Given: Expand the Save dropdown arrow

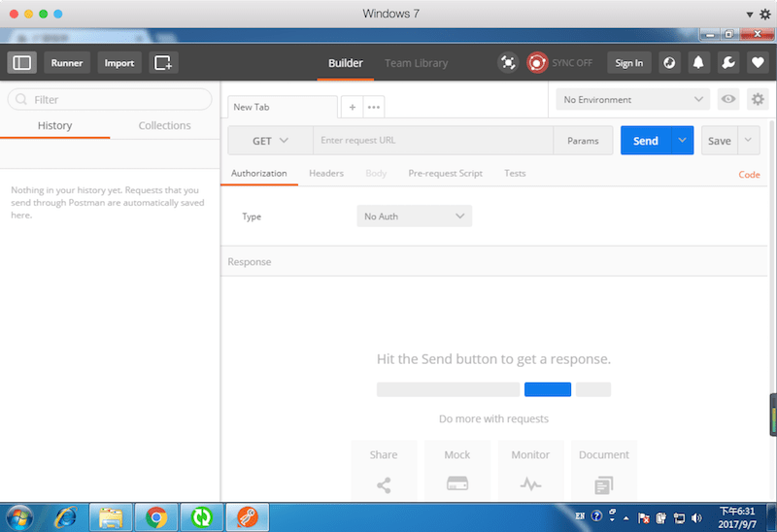Looking at the screenshot, I should tap(748, 140).
